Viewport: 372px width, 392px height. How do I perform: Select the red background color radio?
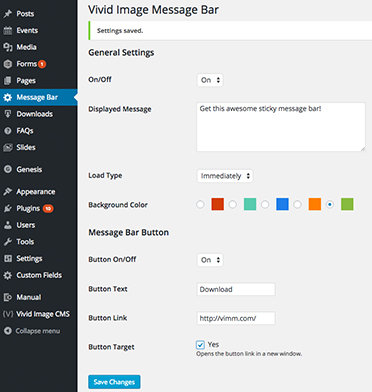[200, 204]
